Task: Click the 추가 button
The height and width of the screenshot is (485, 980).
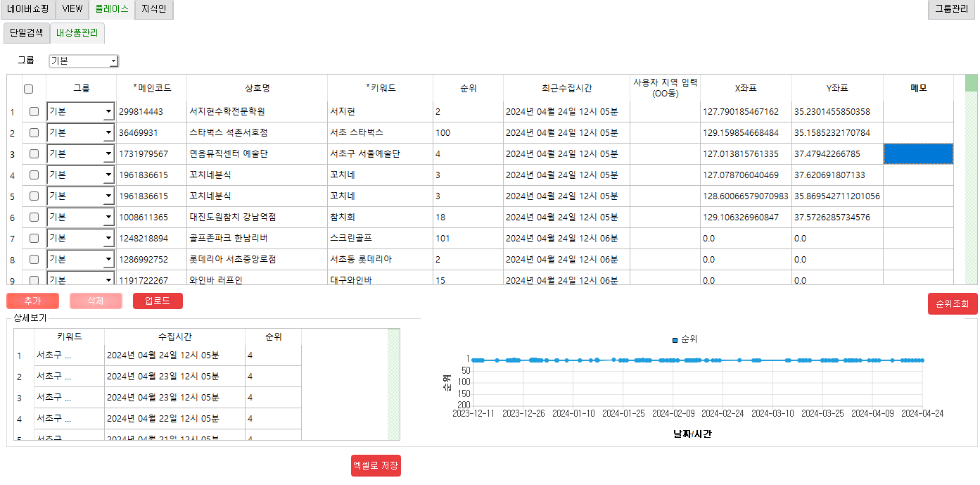Action: tap(32, 301)
